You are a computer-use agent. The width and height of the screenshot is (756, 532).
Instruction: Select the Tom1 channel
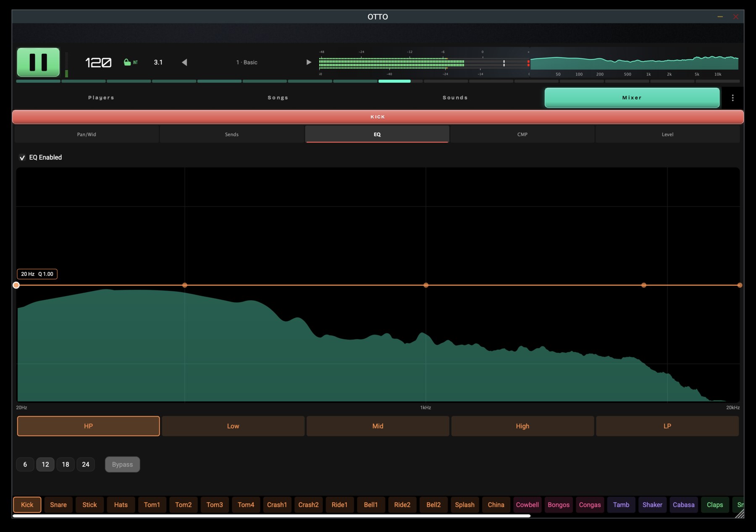(x=152, y=505)
